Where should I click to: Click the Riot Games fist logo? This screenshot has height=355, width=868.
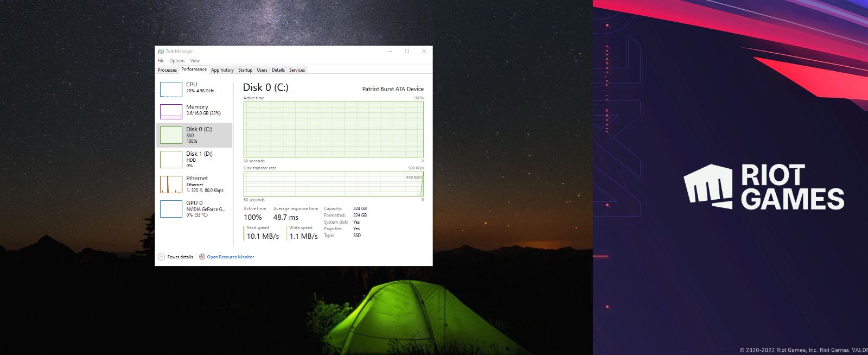[708, 186]
